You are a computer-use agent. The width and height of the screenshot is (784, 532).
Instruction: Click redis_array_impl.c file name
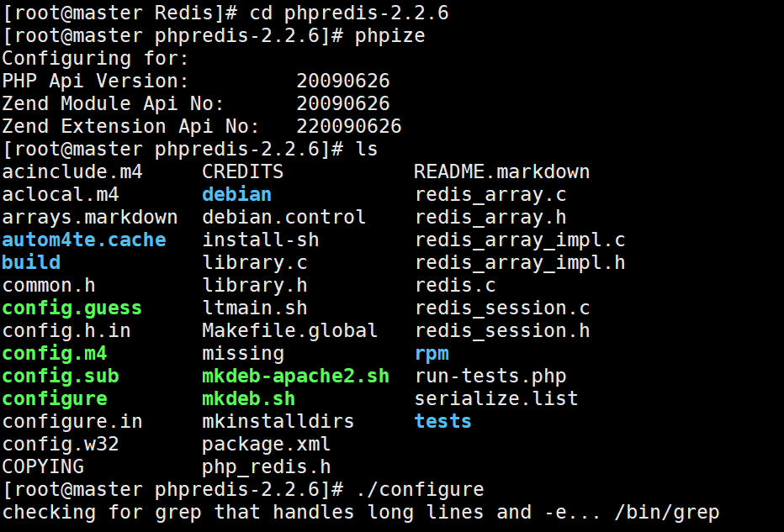pyautogui.click(x=520, y=240)
